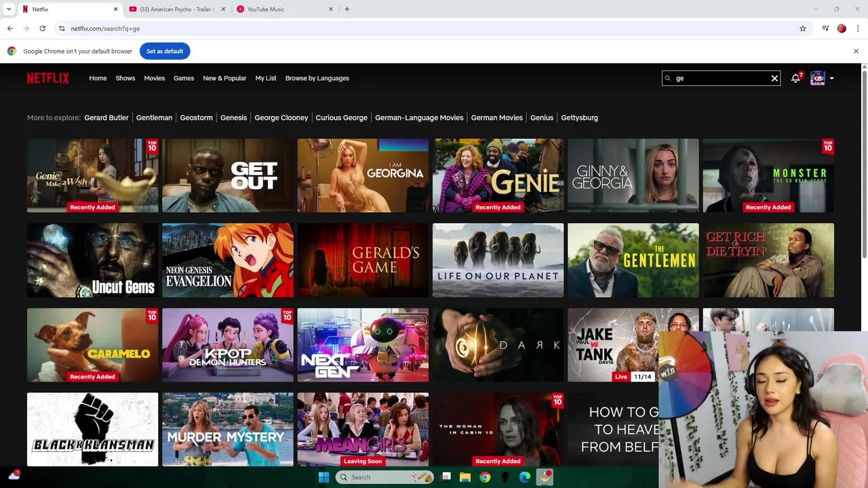
Task: Click the Netflix profile avatar
Action: pyautogui.click(x=818, y=78)
